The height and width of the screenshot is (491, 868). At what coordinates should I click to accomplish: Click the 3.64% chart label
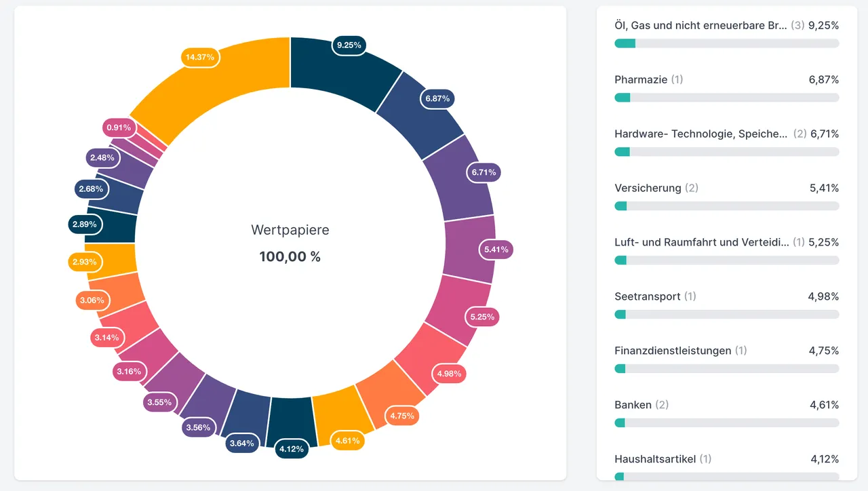tap(241, 444)
